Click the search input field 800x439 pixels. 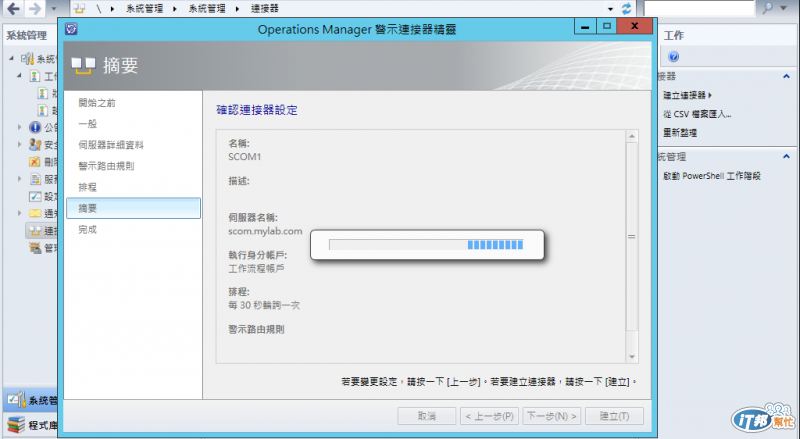point(698,8)
